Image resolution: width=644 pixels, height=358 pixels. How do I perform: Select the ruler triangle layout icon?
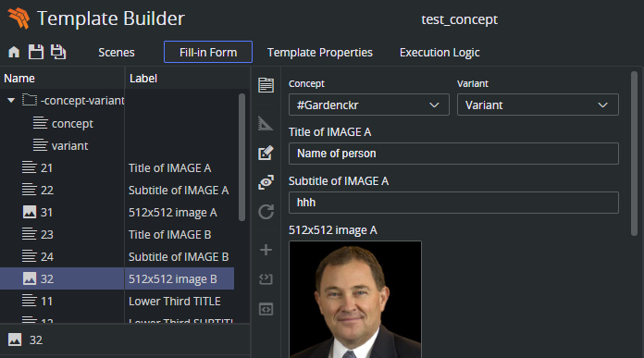click(x=266, y=123)
